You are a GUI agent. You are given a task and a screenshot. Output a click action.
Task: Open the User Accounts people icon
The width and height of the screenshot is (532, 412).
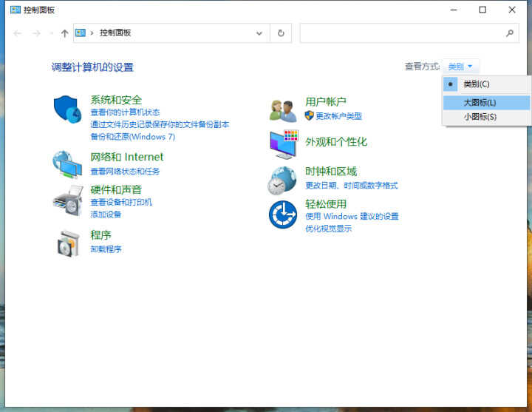[283, 110]
